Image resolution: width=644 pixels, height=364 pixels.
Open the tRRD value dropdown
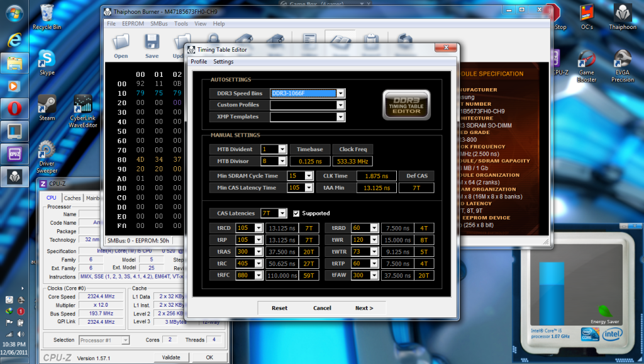pyautogui.click(x=374, y=228)
